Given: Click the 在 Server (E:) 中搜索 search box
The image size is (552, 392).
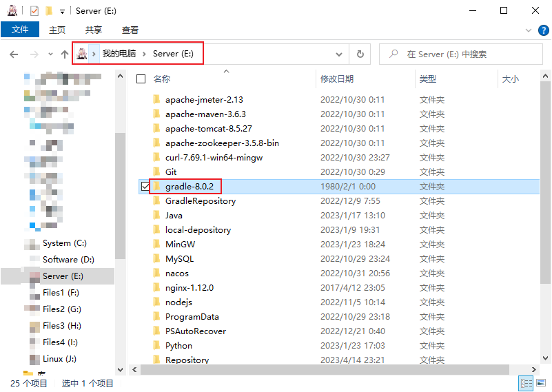Looking at the screenshot, I should tap(455, 54).
